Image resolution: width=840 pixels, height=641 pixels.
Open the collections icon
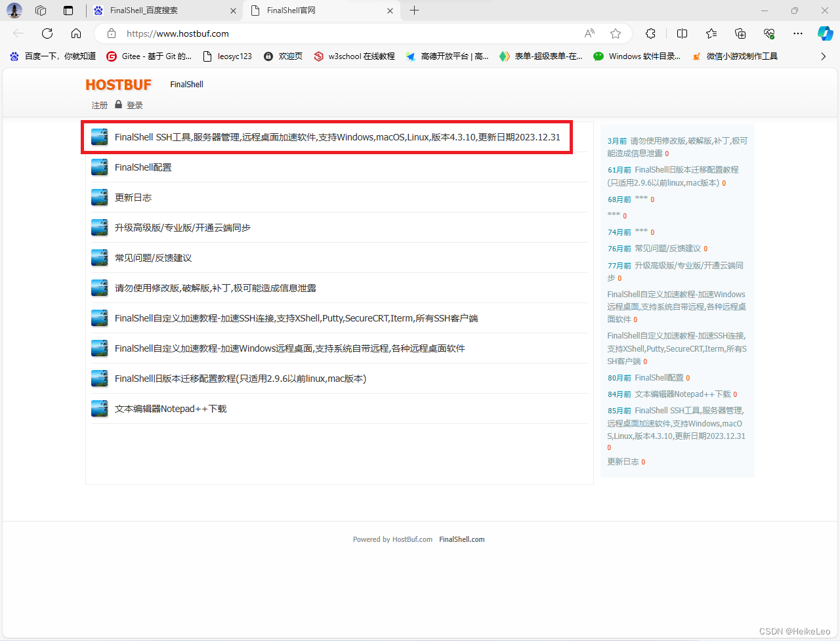740,33
